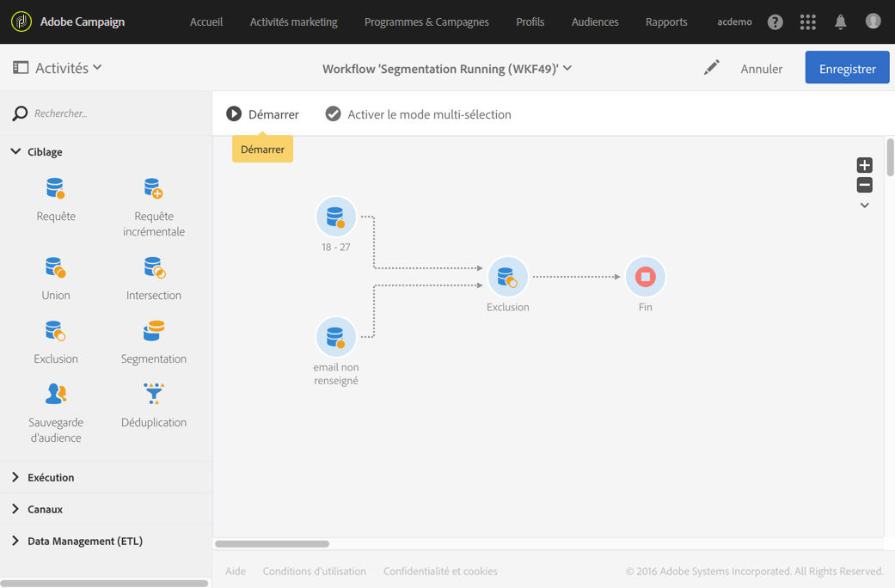
Task: Click the canvas horizontal scrollbar
Action: (273, 544)
